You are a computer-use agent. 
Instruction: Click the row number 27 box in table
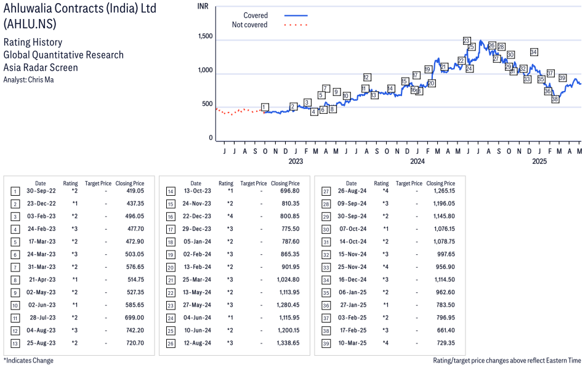click(x=326, y=192)
